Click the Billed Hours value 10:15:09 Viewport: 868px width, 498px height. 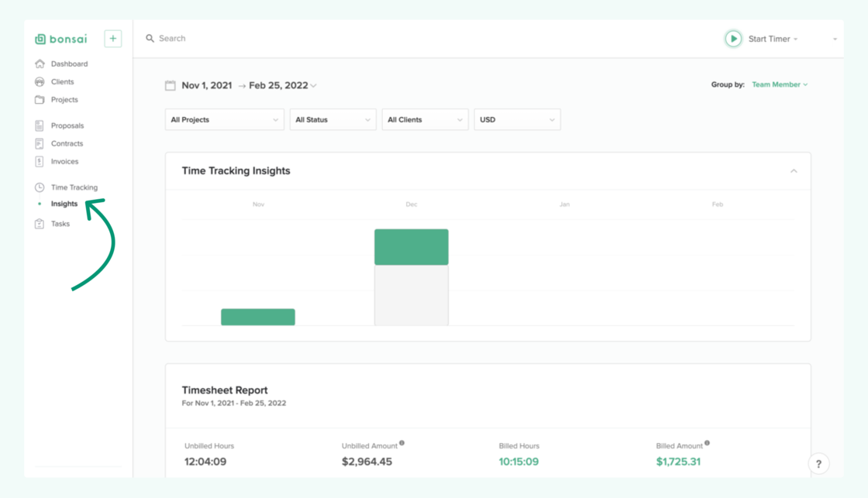(x=518, y=462)
